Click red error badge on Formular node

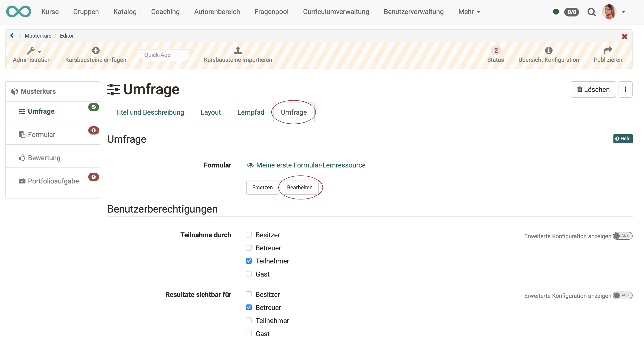click(x=94, y=130)
